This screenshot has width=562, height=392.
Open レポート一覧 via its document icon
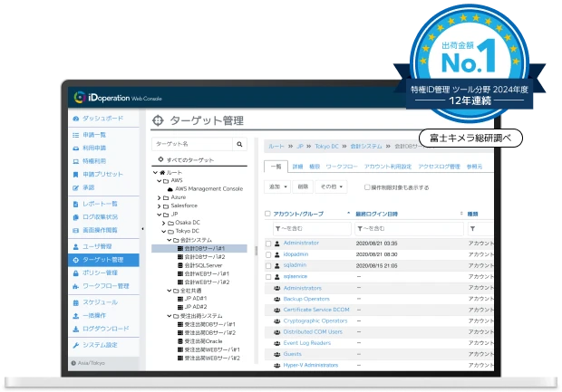tap(75, 204)
